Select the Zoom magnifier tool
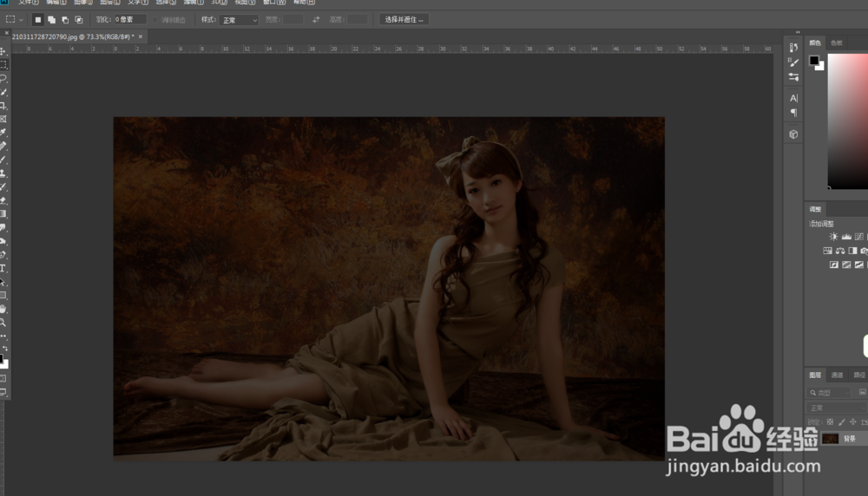Image resolution: width=868 pixels, height=496 pixels. point(3,322)
